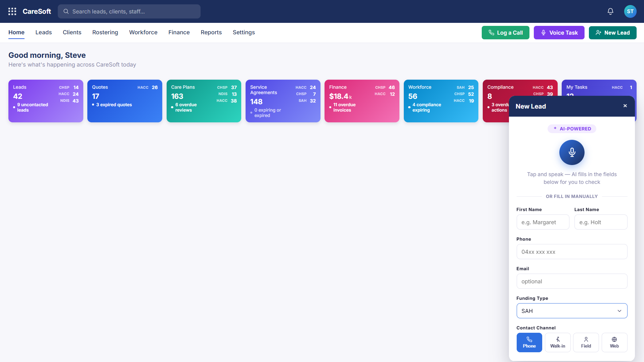Open notifications bell
This screenshot has width=644, height=362.
pyautogui.click(x=610, y=11)
